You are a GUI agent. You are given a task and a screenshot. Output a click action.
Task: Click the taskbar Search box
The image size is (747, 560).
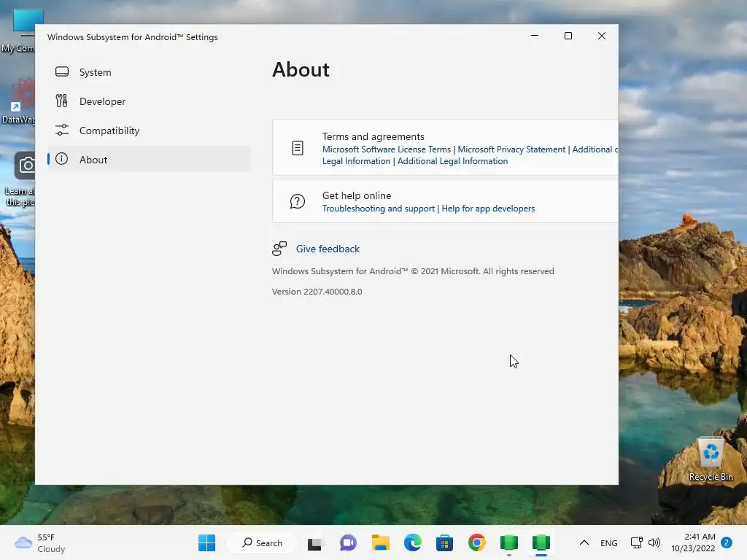click(262, 542)
